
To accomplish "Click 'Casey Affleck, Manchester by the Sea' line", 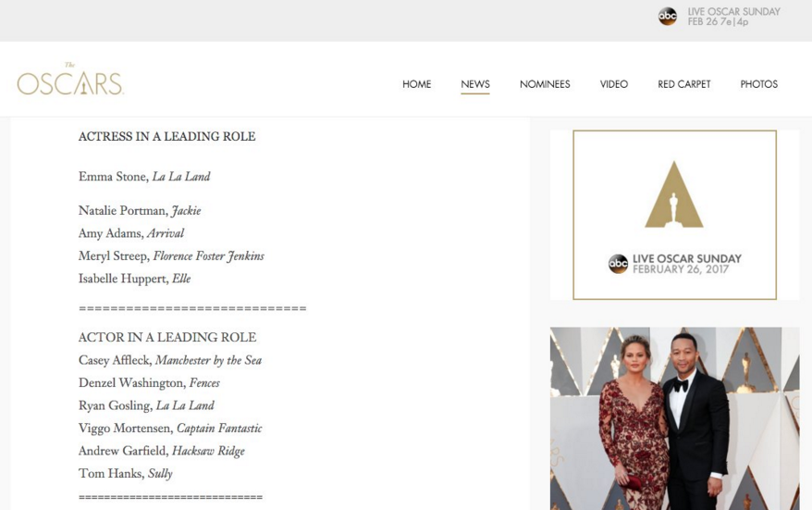I will [170, 360].
